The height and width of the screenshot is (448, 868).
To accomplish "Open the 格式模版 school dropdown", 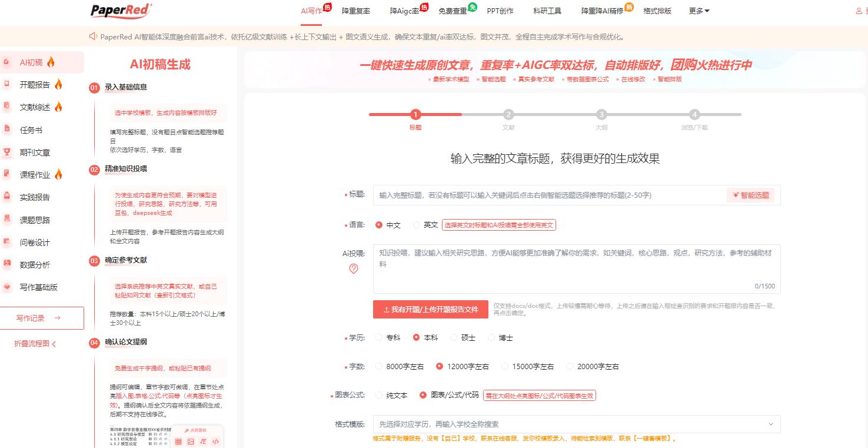I will pyautogui.click(x=577, y=424).
